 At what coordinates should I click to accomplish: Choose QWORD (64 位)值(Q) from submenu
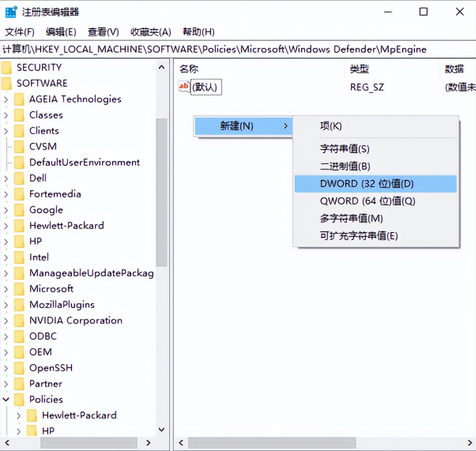[x=375, y=201]
